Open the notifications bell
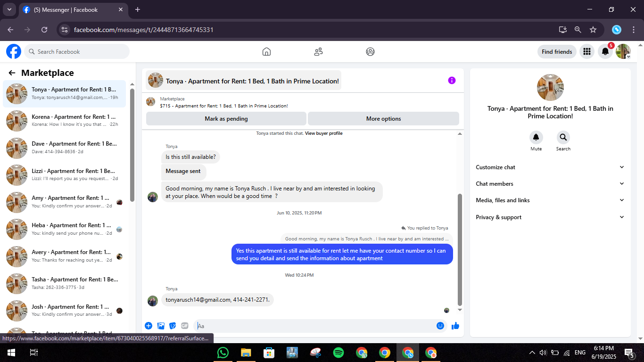 click(x=605, y=52)
